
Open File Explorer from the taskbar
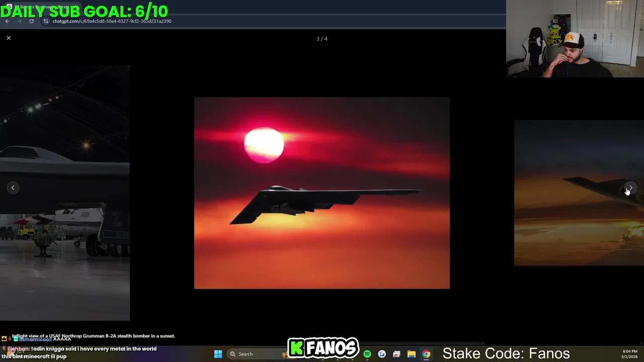click(412, 354)
